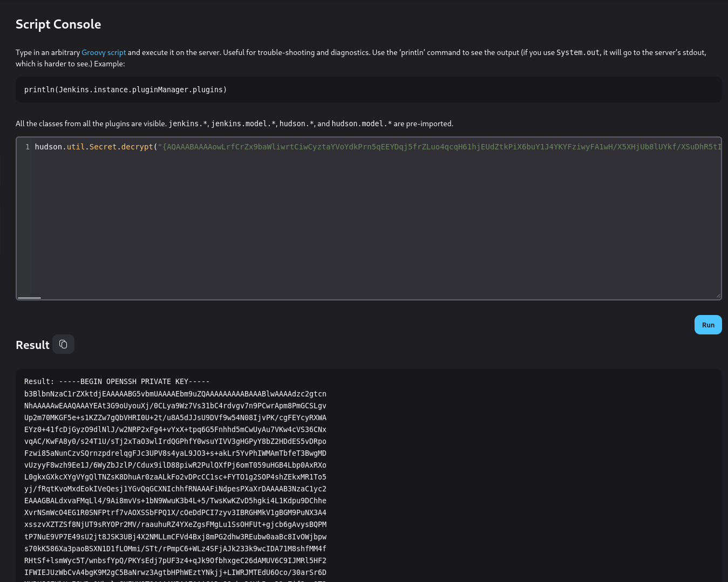The image size is (728, 582).
Task: Click line number 1 in the editor
Action: point(27,147)
